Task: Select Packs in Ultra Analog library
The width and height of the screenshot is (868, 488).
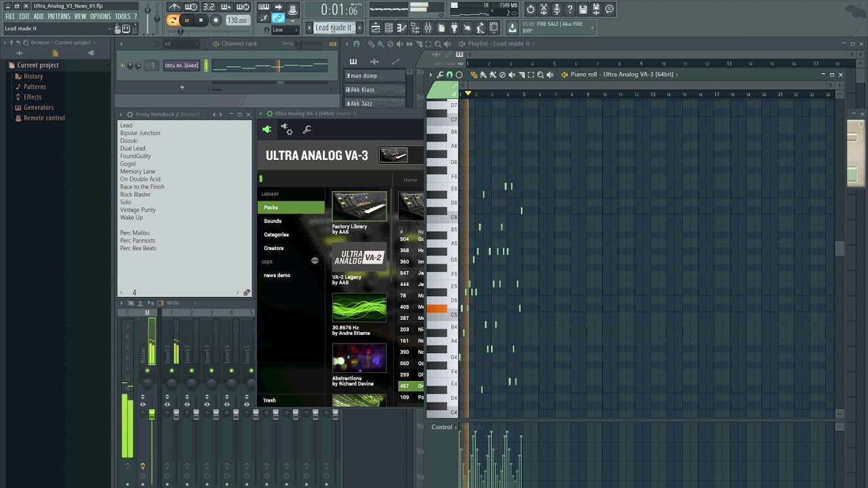Action: [292, 207]
